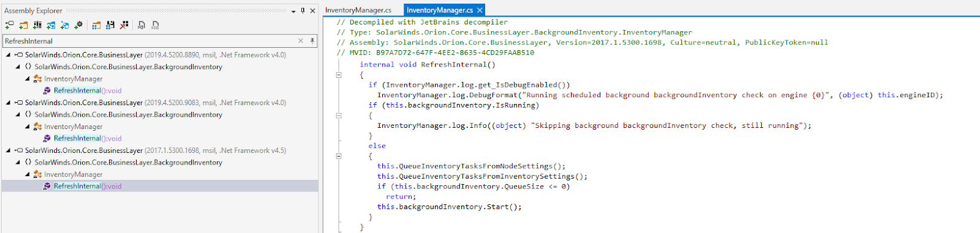
Task: Toggle auto-hide pin of Assembly Explorer panel
Action: click(303, 10)
